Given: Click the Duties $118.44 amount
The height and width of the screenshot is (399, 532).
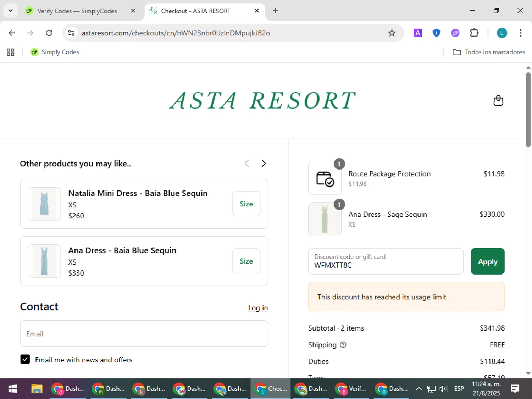Looking at the screenshot, I should click(492, 361).
